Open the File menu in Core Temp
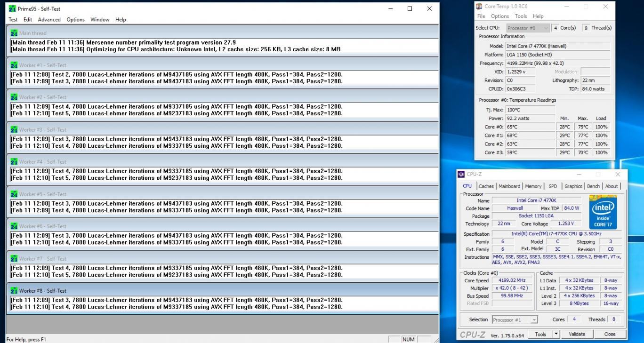 tap(481, 16)
